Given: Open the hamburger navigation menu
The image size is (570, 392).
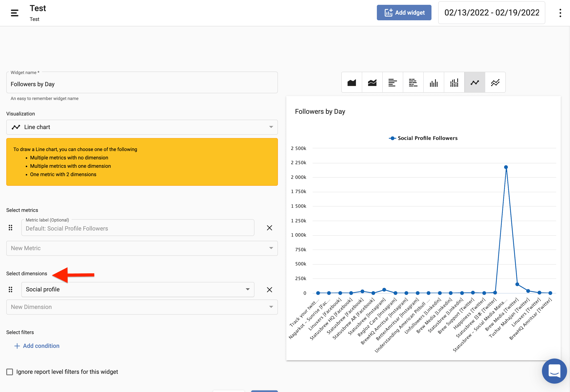Looking at the screenshot, I should pyautogui.click(x=14, y=13).
